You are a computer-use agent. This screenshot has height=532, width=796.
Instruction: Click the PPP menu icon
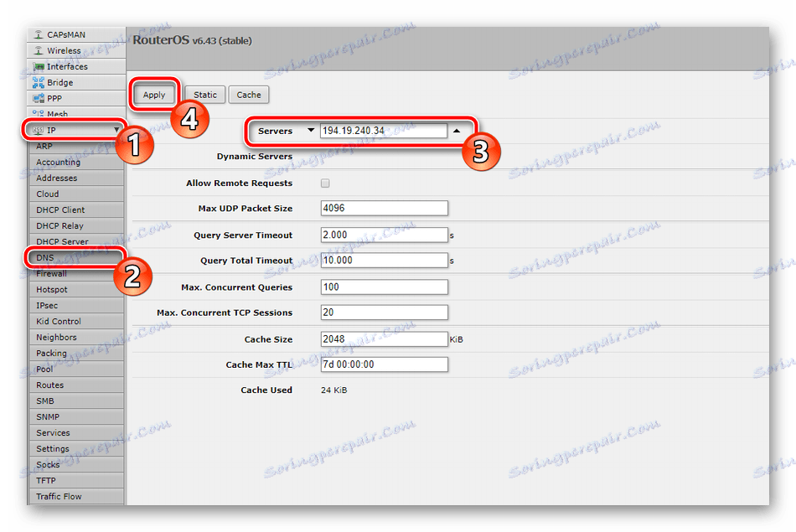[x=39, y=98]
